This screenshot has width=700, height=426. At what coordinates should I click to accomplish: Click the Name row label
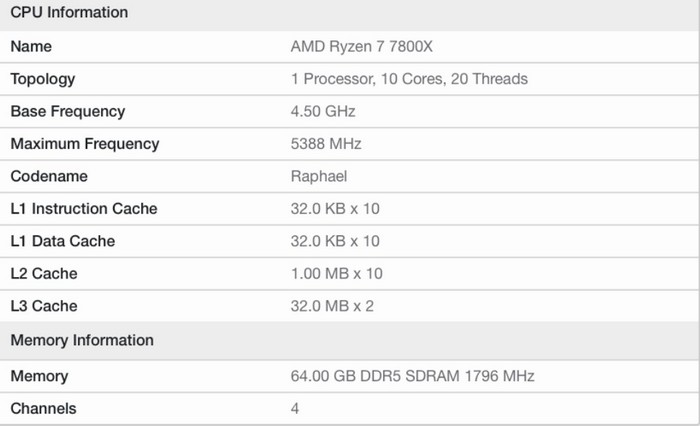pyautogui.click(x=31, y=46)
